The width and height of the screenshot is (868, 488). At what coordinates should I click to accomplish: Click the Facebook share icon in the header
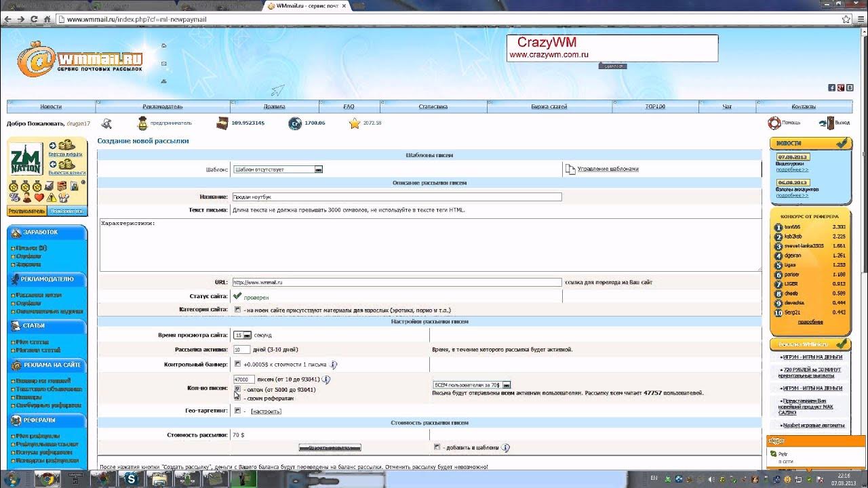click(x=832, y=87)
